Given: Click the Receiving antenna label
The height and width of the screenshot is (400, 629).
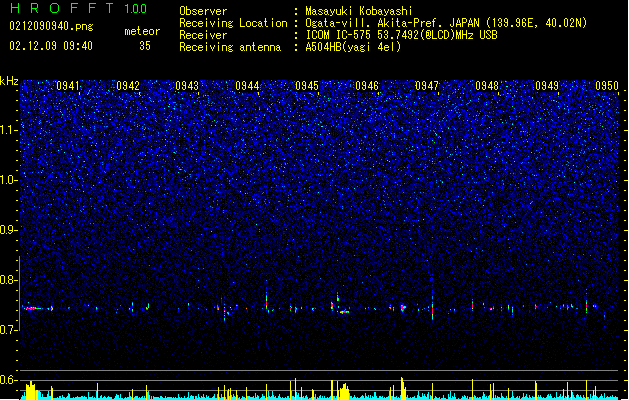Looking at the screenshot, I should [230, 47].
